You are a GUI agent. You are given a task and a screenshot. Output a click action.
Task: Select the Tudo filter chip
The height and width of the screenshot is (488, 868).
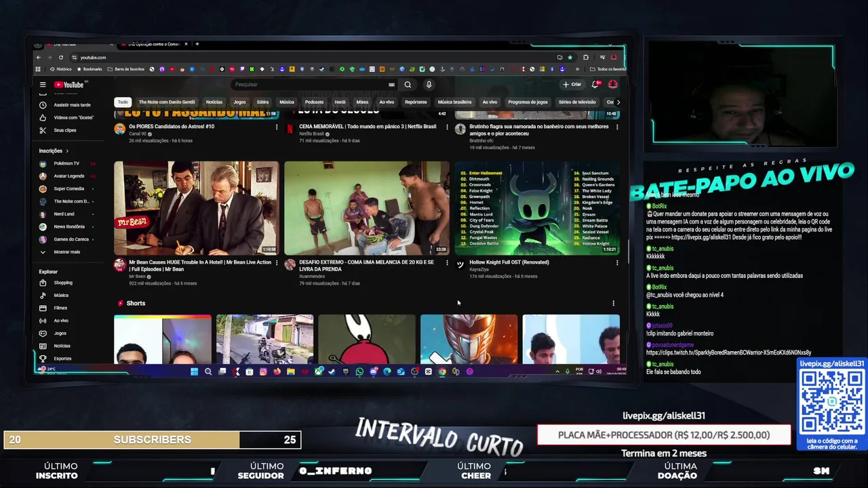123,102
